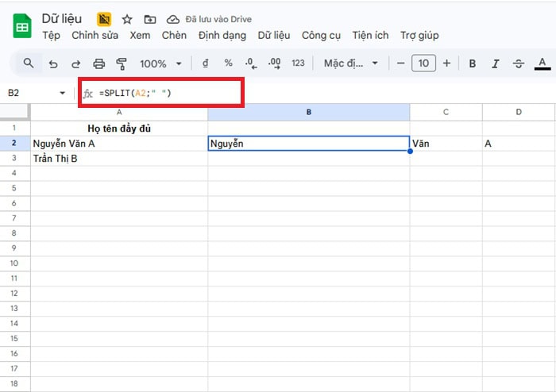The width and height of the screenshot is (556, 392).
Task: Click the search menus magnifier icon
Action: (29, 63)
